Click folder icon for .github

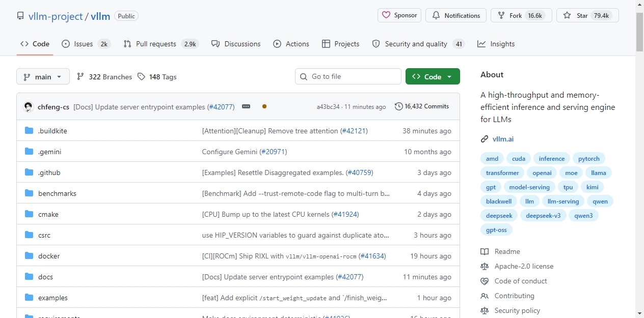pos(29,172)
